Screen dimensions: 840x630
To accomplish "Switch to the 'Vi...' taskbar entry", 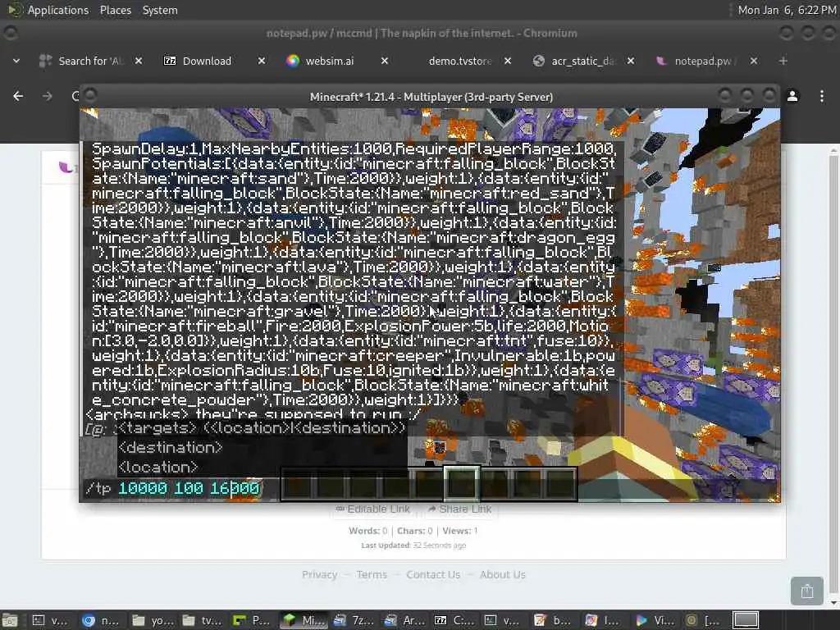I will 655,620.
